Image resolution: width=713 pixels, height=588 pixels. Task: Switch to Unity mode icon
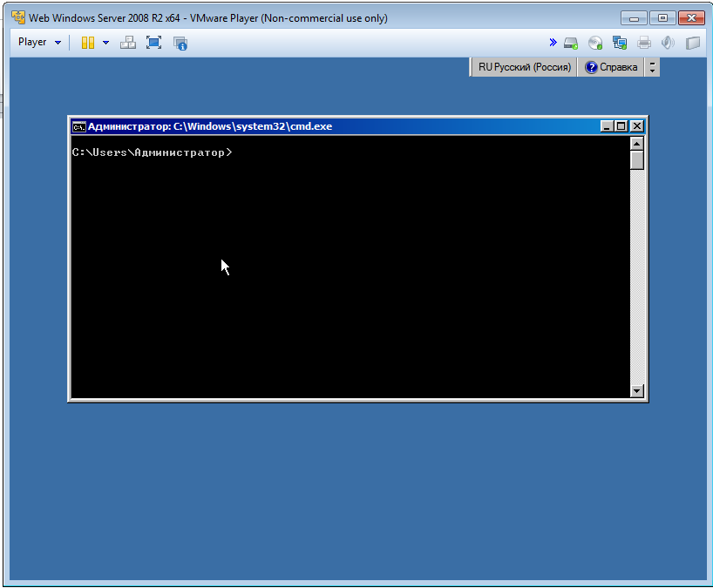(x=180, y=44)
